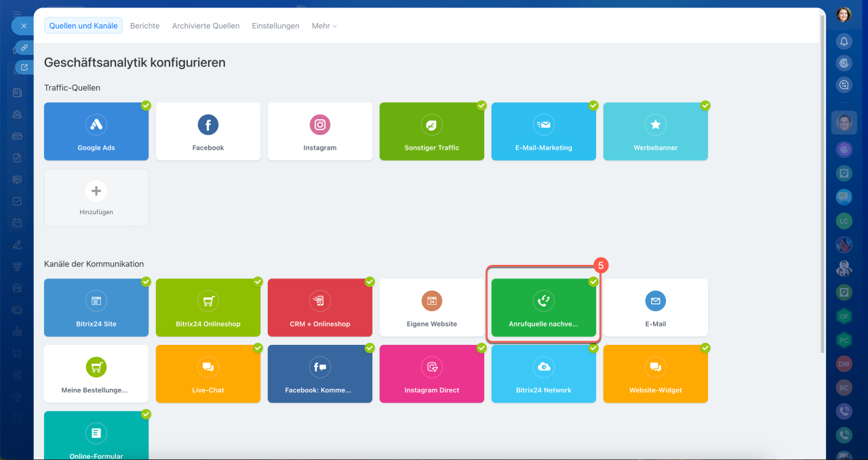
Task: Open the Werbebanner star tile
Action: pyautogui.click(x=655, y=131)
